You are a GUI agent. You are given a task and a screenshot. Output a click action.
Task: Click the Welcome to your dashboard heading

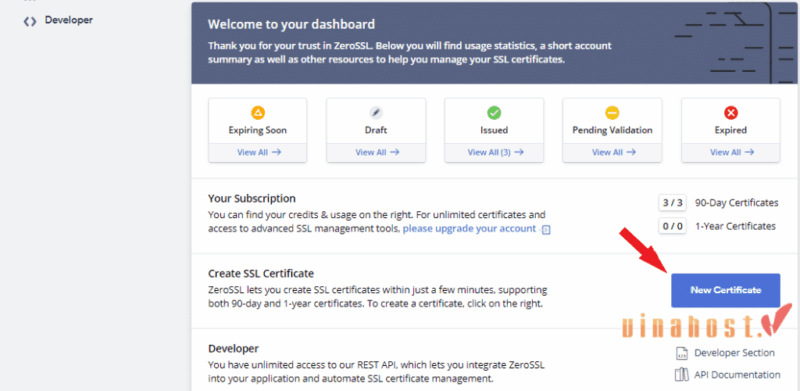coord(291,24)
